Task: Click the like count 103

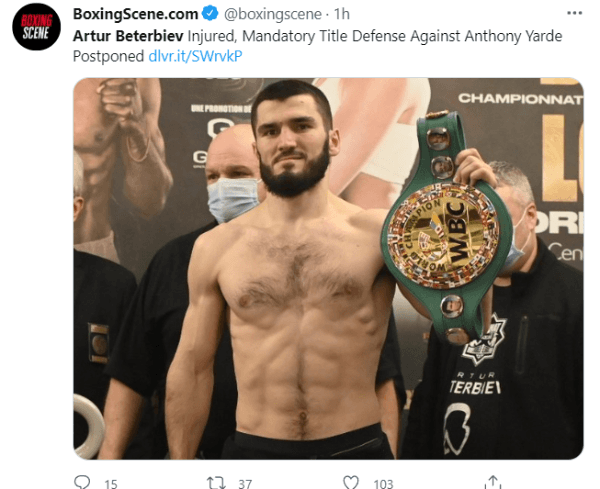Action: tap(383, 484)
